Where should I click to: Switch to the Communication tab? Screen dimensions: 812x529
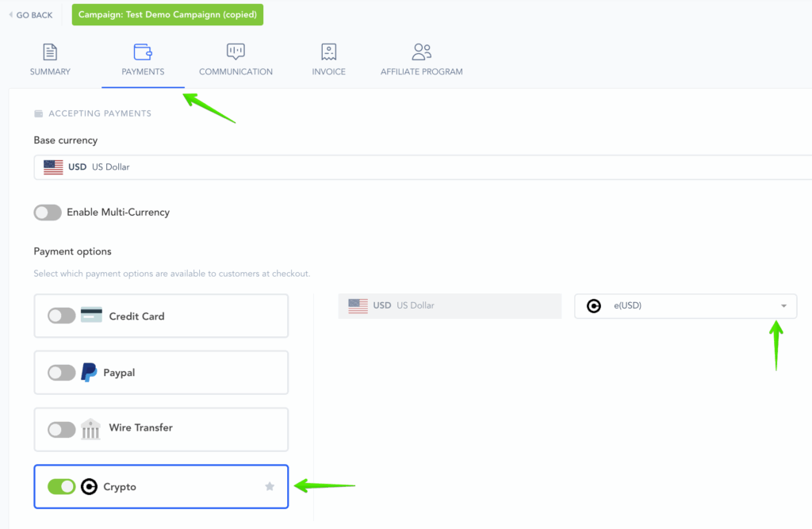(236, 71)
